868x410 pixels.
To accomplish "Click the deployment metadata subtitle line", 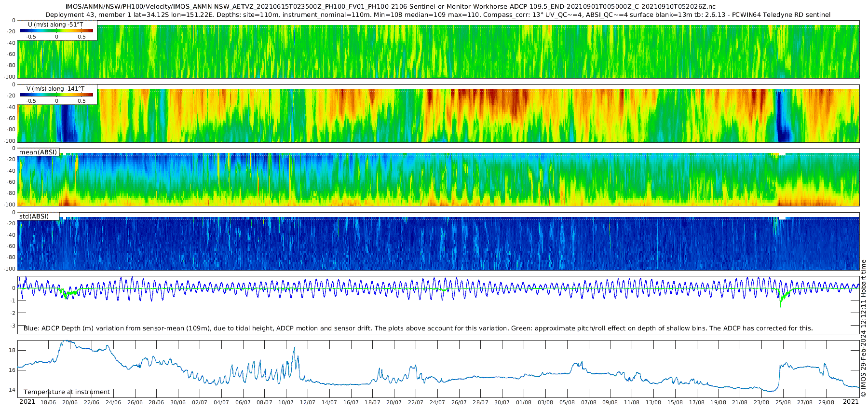I will pos(438,14).
